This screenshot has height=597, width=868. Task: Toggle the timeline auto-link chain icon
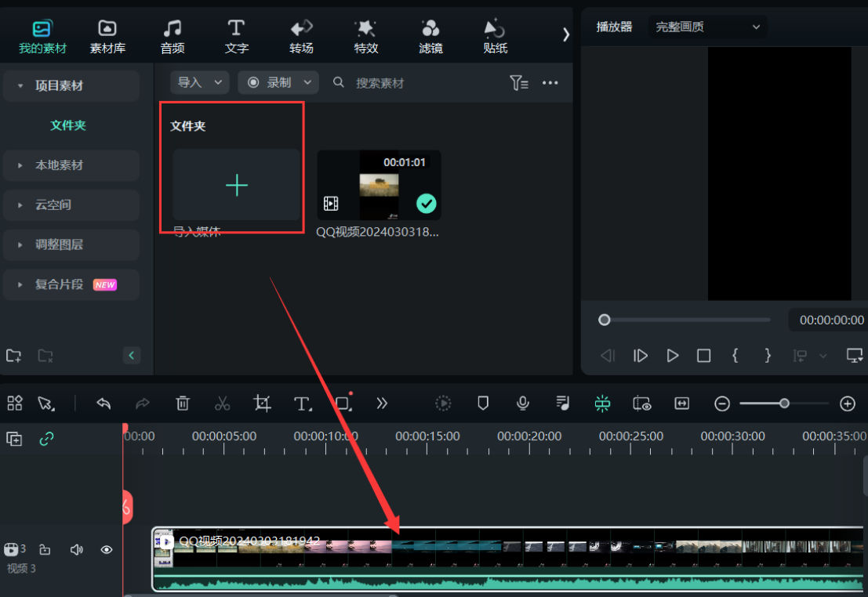(x=46, y=439)
